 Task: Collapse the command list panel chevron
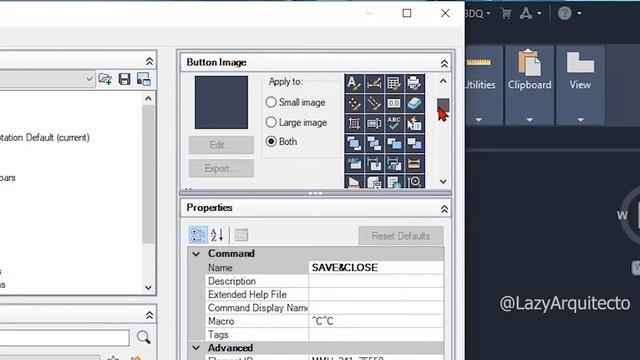tap(149, 315)
